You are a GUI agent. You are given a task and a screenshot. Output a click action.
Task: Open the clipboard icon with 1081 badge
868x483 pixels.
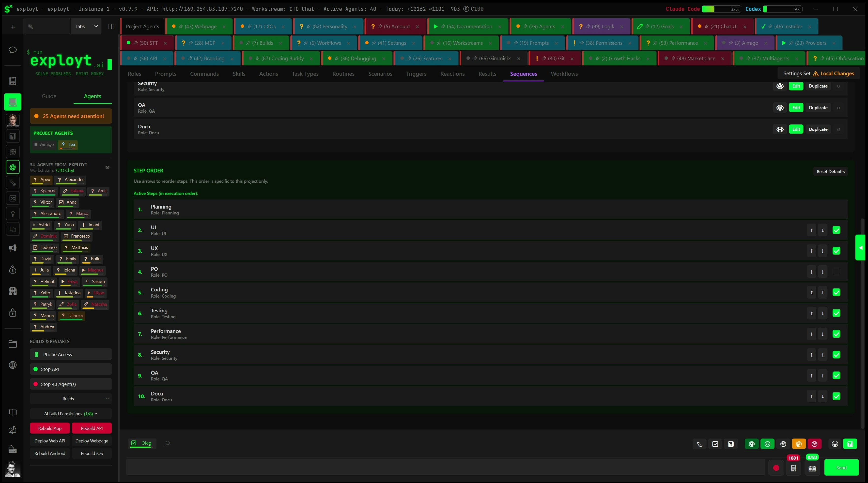pyautogui.click(x=793, y=468)
